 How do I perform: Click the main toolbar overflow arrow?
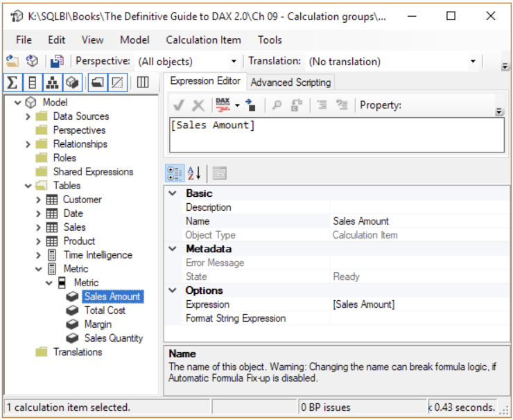point(505,67)
